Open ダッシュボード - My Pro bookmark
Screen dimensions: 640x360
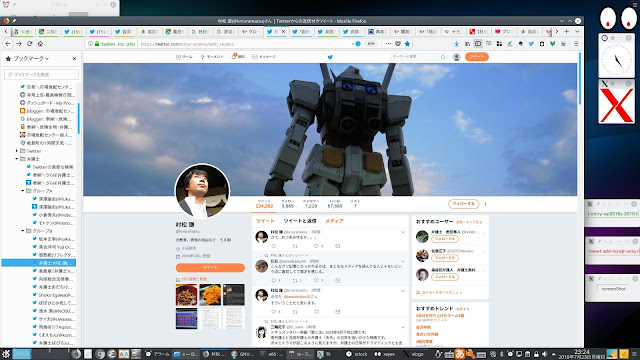(x=47, y=103)
